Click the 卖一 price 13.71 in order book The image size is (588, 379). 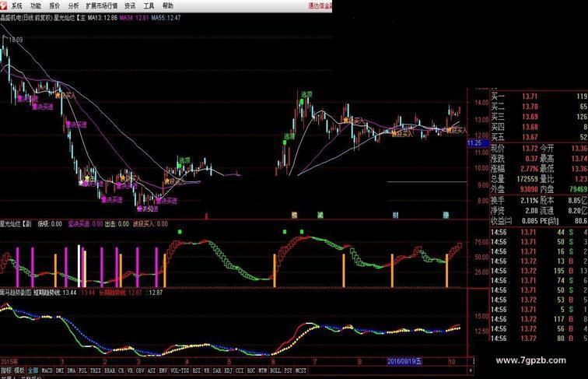tap(530, 97)
